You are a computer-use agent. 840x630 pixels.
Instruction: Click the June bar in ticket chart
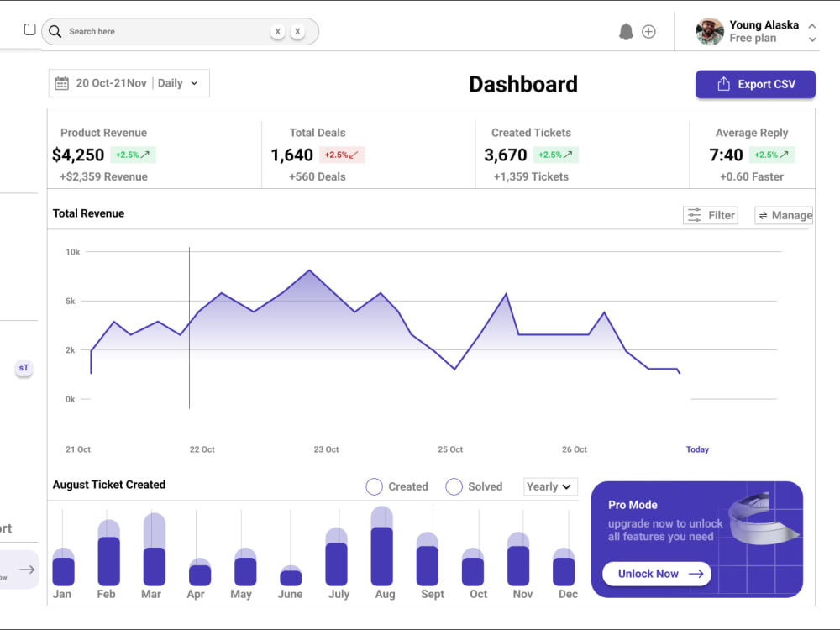pos(291,575)
